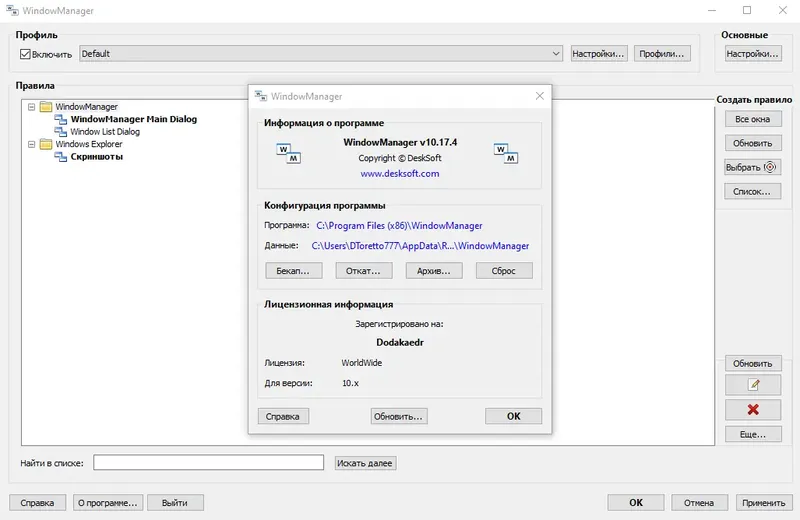Click the red X delete rule button

[753, 409]
